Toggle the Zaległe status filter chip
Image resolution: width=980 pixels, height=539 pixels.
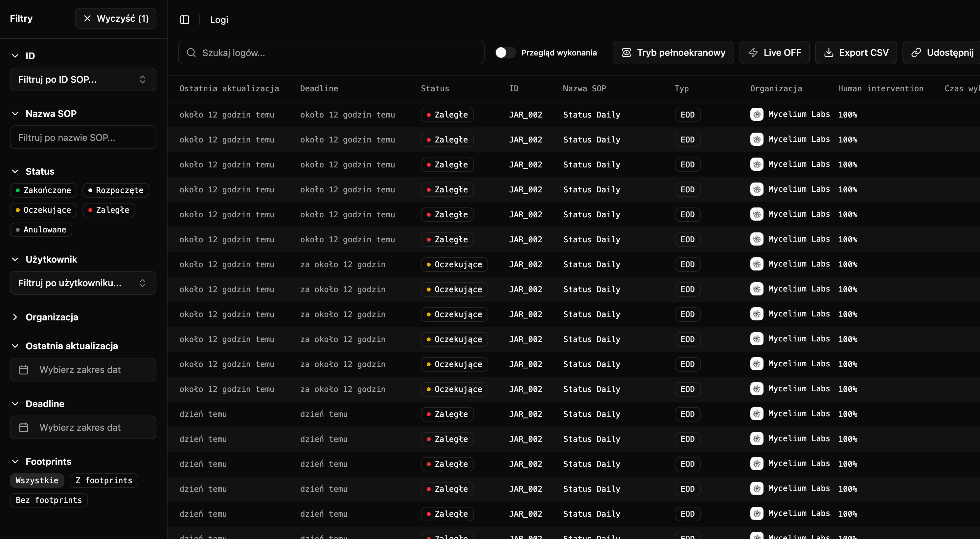(x=109, y=210)
